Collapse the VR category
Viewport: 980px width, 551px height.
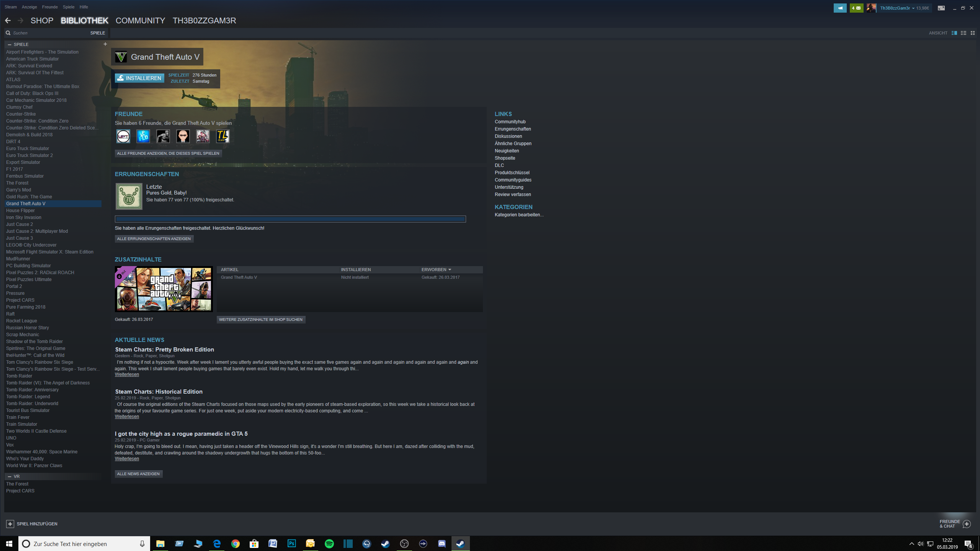pos(10,476)
